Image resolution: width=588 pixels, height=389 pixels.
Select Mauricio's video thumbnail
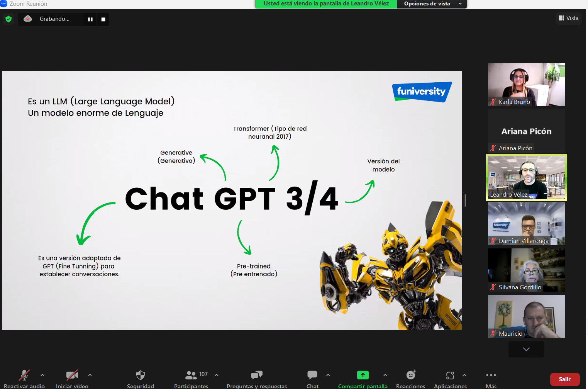[x=527, y=316]
